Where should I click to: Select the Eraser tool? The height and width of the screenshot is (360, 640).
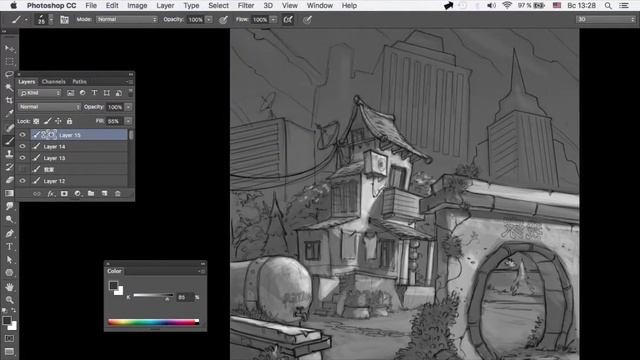click(9, 180)
